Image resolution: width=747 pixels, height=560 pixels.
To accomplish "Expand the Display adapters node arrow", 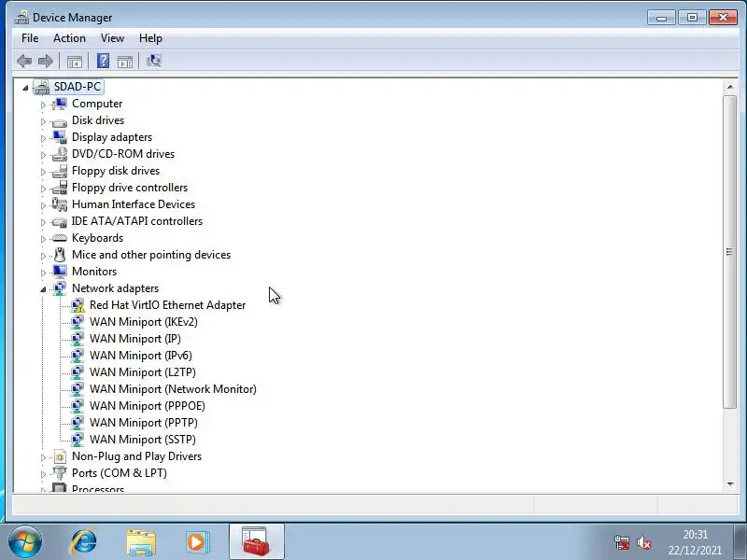I will click(43, 138).
